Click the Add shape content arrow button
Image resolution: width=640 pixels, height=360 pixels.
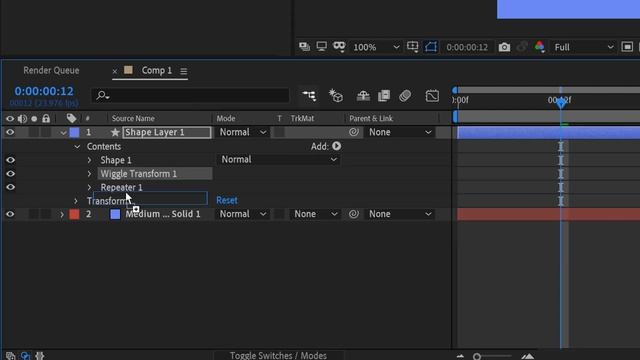336,146
